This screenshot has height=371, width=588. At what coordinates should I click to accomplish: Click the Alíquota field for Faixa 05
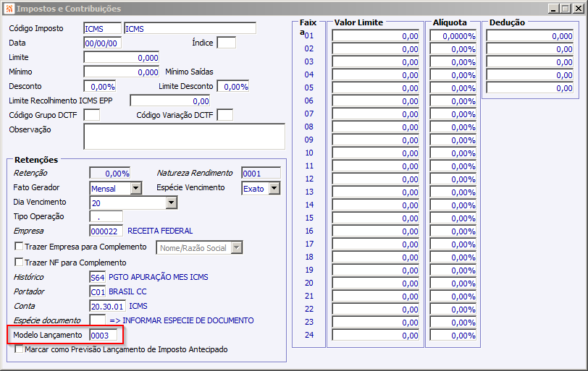coord(453,88)
